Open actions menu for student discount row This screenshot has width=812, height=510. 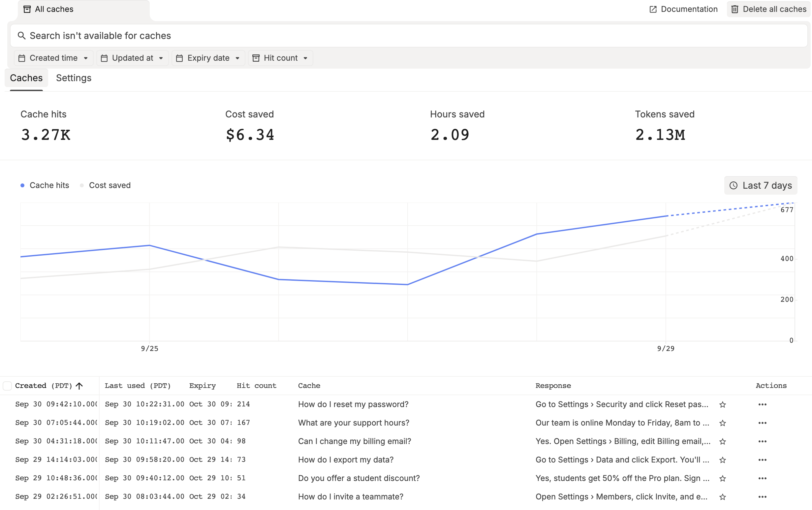[x=763, y=478]
